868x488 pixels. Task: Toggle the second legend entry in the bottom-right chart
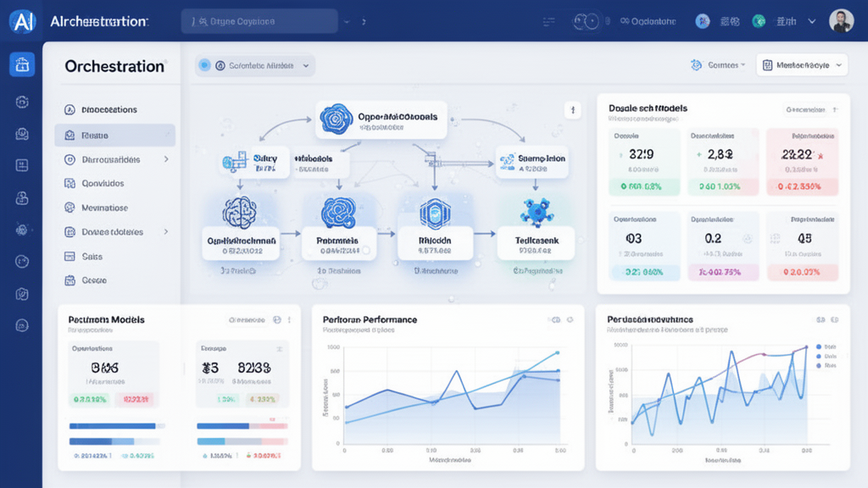pyautogui.click(x=825, y=357)
